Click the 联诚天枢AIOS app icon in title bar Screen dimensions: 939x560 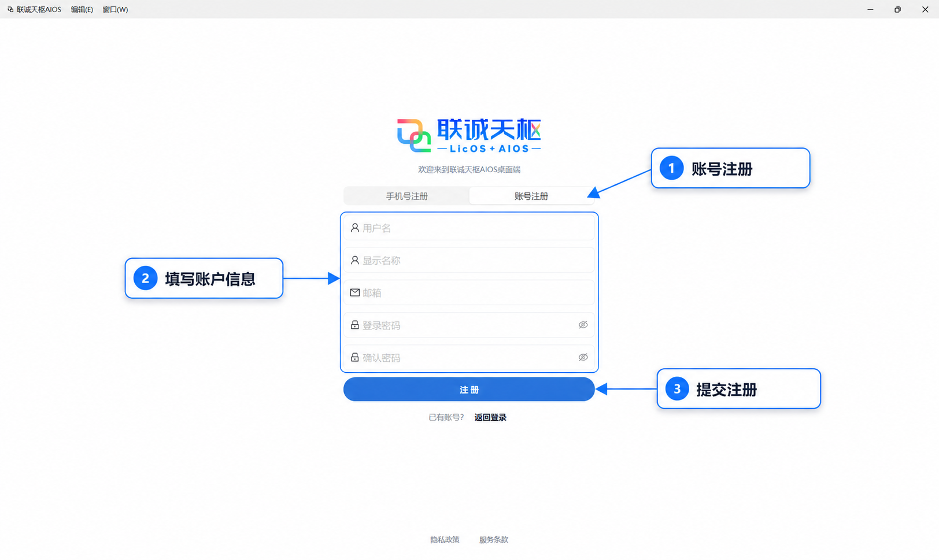point(10,9)
